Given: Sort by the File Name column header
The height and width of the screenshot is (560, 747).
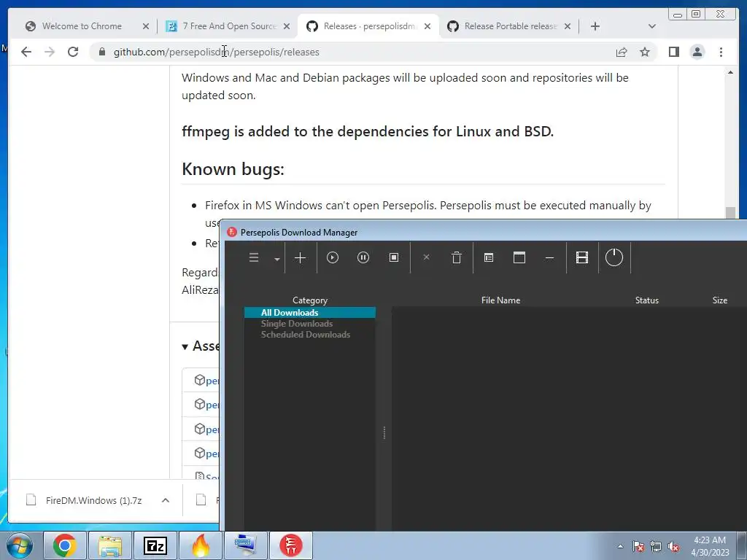Looking at the screenshot, I should 500,300.
